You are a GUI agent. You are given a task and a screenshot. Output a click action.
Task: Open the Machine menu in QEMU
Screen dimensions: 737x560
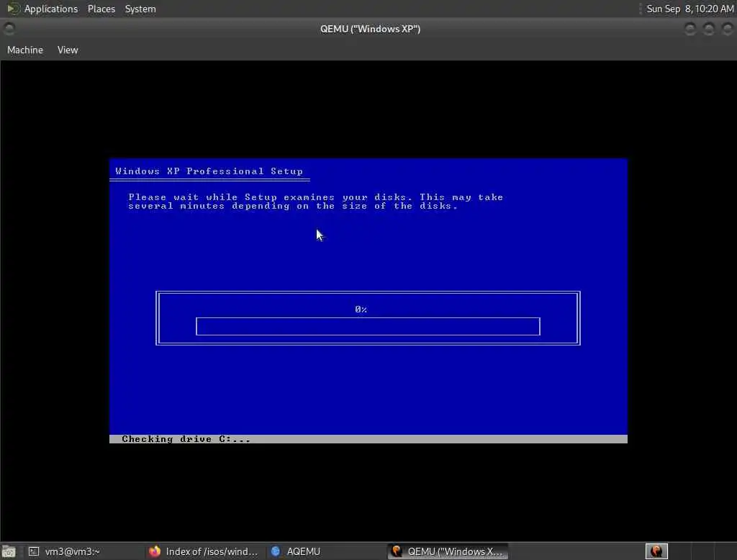[25, 50]
